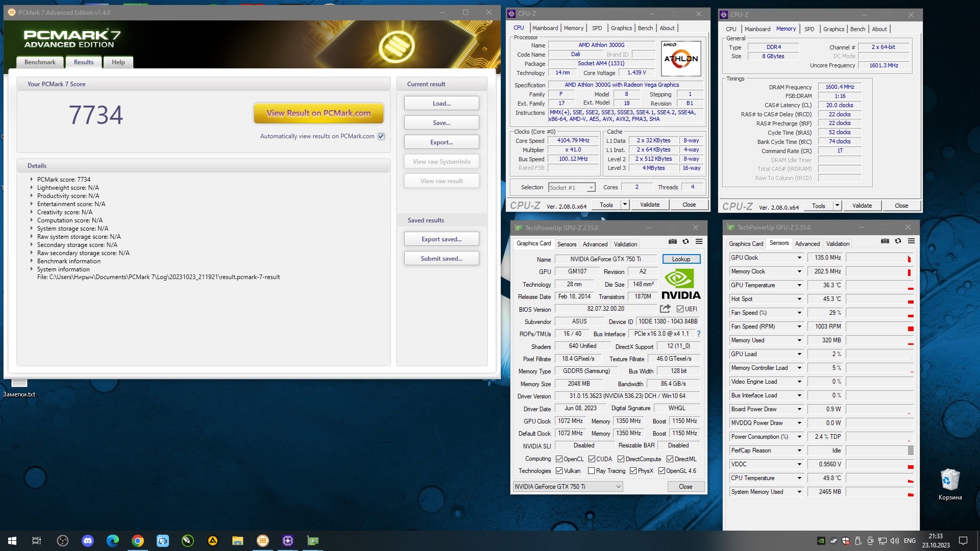This screenshot has height=551, width=980.
Task: Refresh the GPU-Z Graphics Card window
Action: pos(686,241)
